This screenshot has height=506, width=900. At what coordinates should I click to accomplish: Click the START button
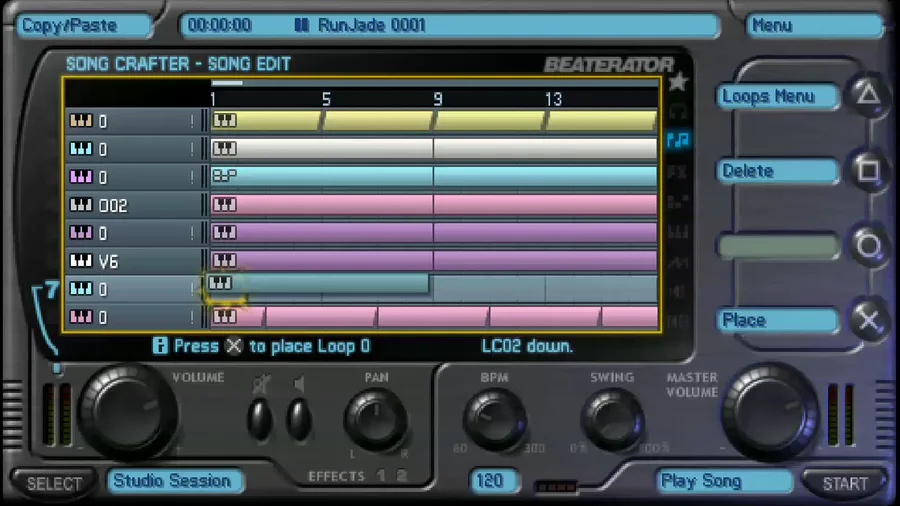(844, 483)
